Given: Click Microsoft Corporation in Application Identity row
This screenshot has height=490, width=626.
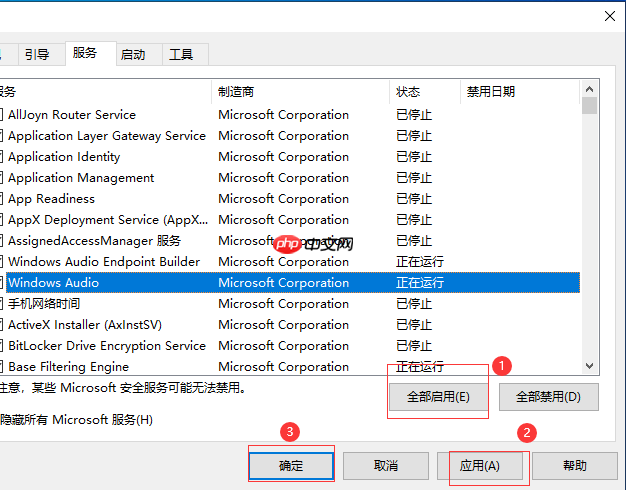Looking at the screenshot, I should pyautogui.click(x=283, y=157).
